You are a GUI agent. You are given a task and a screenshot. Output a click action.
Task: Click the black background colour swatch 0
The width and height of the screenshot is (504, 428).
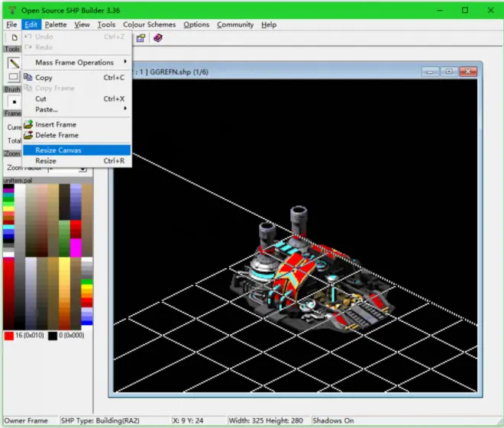53,336
